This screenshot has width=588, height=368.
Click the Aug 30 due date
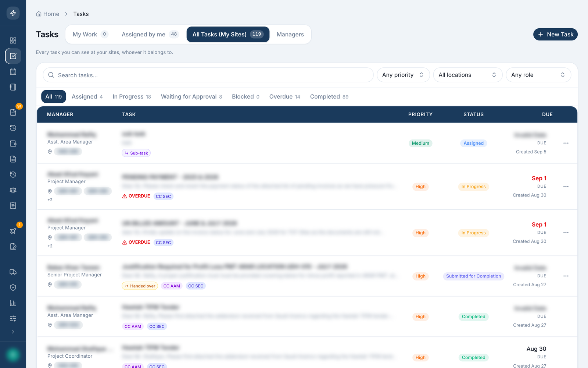(536, 349)
